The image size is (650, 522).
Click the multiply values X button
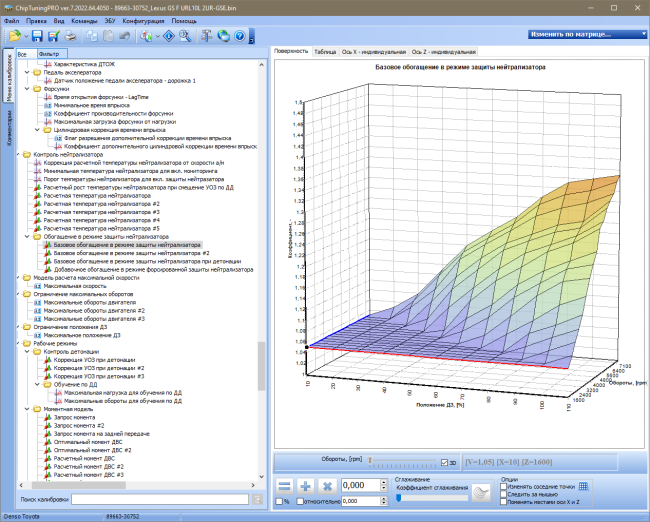click(x=327, y=486)
